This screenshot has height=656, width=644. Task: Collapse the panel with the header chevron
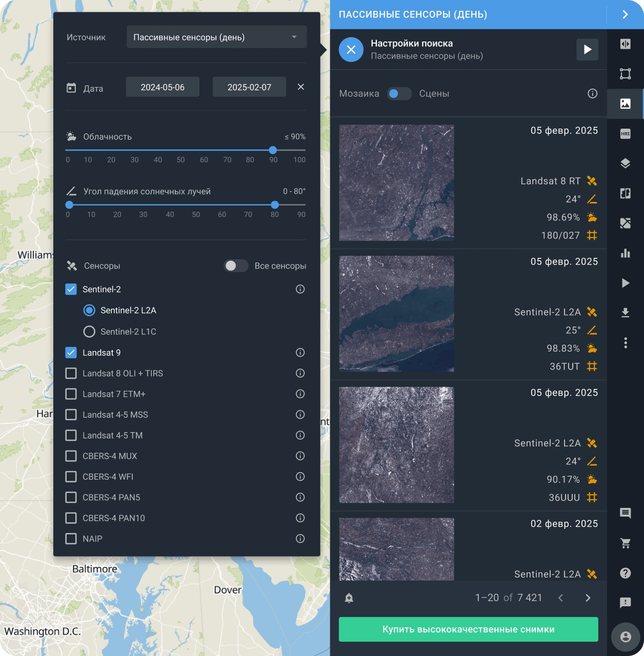(x=625, y=14)
